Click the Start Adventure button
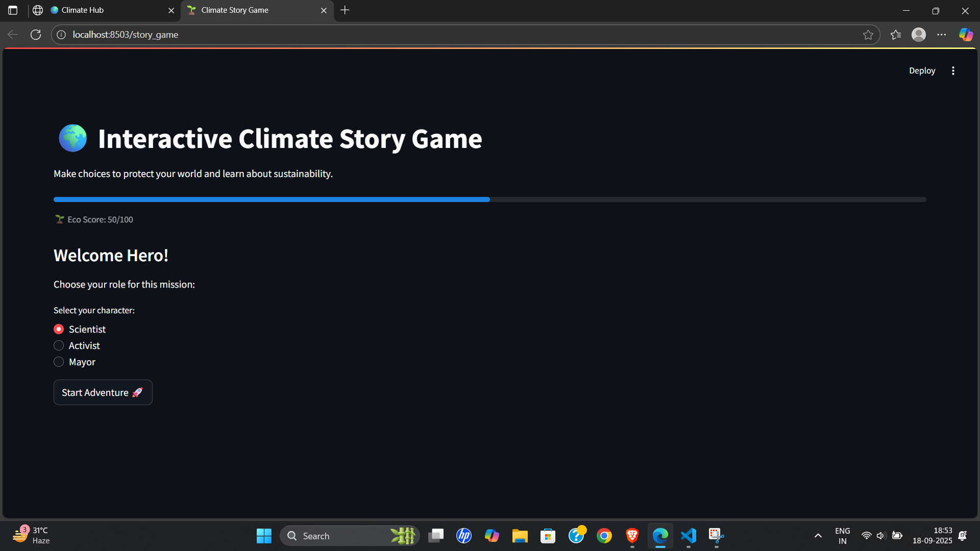Screen dimensions: 980x551 [103, 392]
